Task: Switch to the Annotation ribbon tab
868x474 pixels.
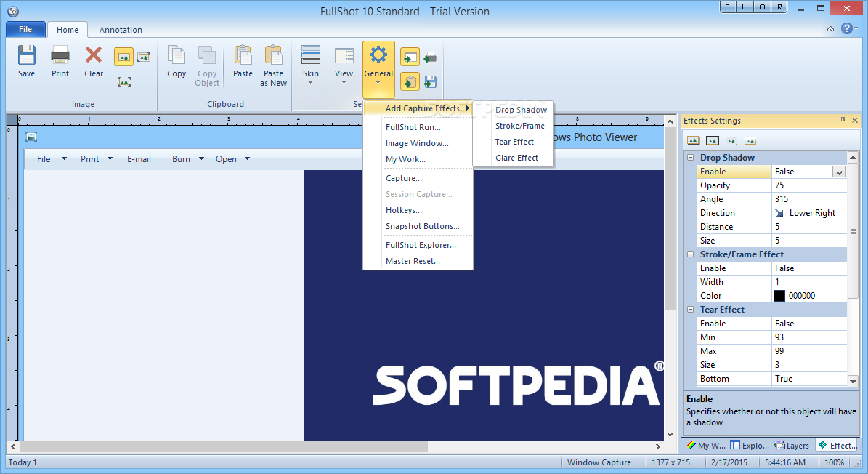Action: (121, 30)
